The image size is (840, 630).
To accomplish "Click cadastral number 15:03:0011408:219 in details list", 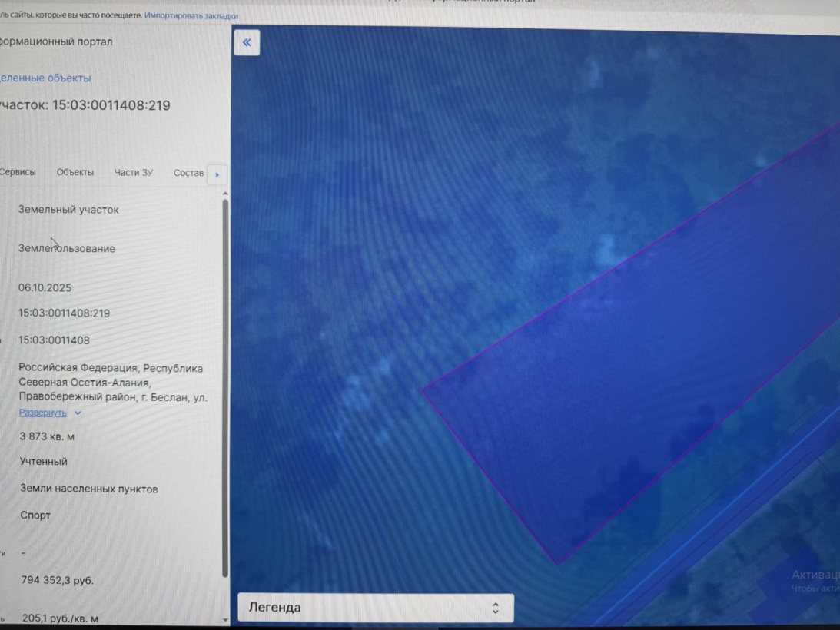I will click(x=65, y=313).
